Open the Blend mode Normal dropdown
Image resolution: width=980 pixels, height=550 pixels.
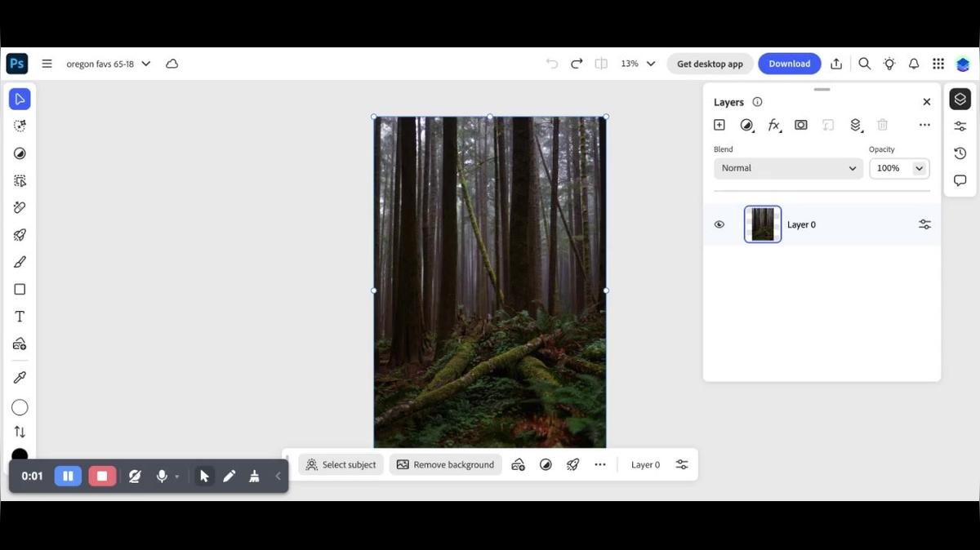[788, 168]
